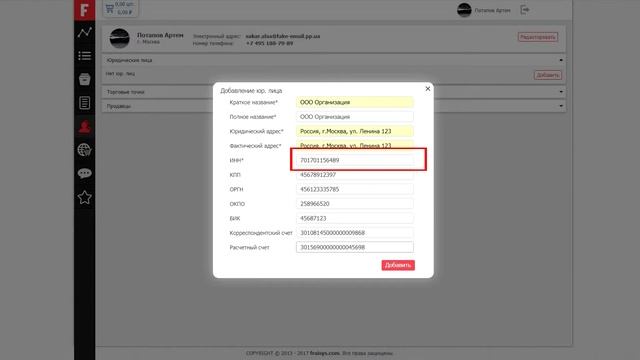The height and width of the screenshot is (360, 640).
Task: Collapse the Юридические лица section arrow
Action: pyautogui.click(x=561, y=60)
